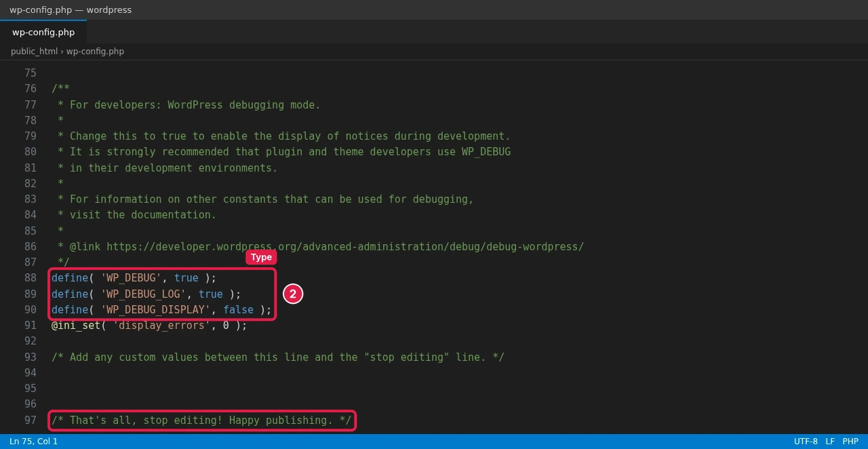This screenshot has height=449, width=868.
Task: Click line number 89 in the gutter
Action: point(31,294)
